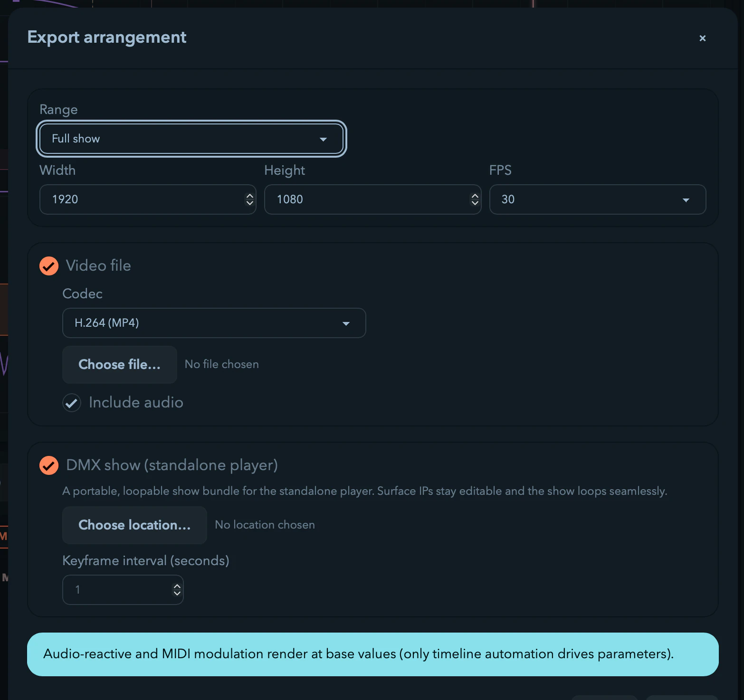Viewport: 744px width, 700px height.
Task: Click the Codec dropdown arrow
Action: pyautogui.click(x=346, y=323)
